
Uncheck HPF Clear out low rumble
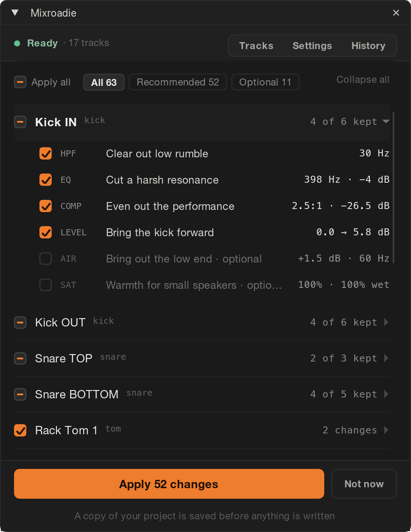pyautogui.click(x=46, y=153)
